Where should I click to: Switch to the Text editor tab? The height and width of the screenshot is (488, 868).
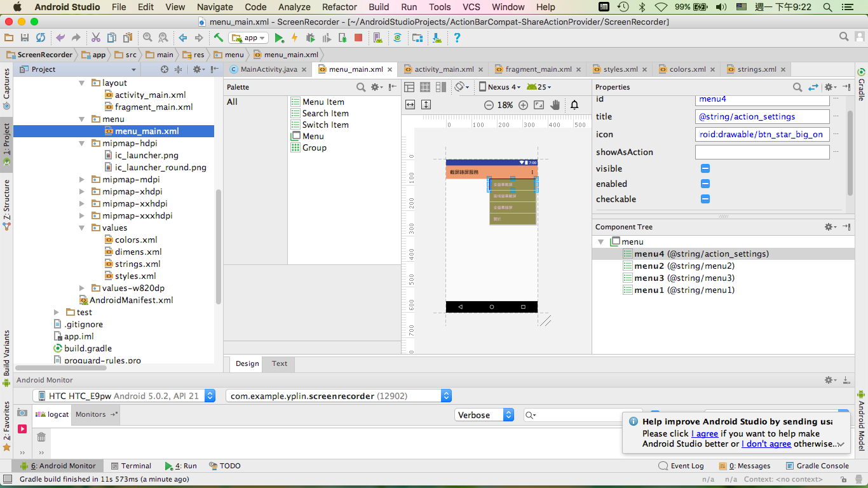[x=280, y=363]
